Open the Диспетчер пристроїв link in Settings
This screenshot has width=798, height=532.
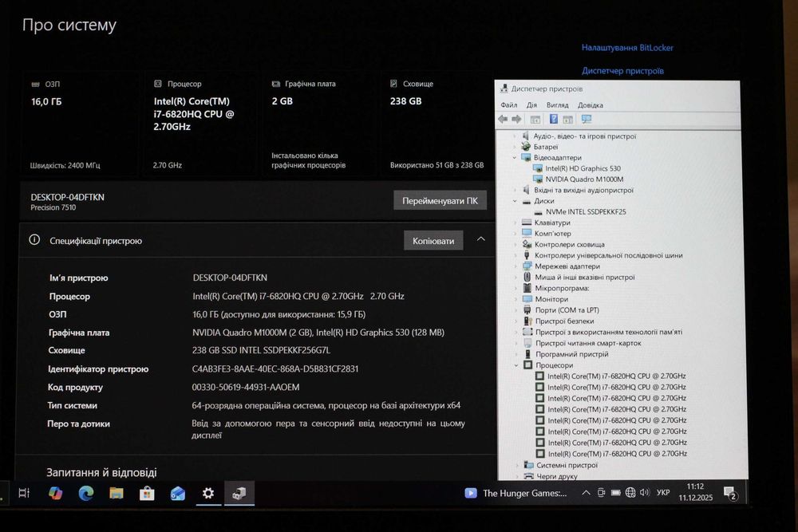(623, 71)
